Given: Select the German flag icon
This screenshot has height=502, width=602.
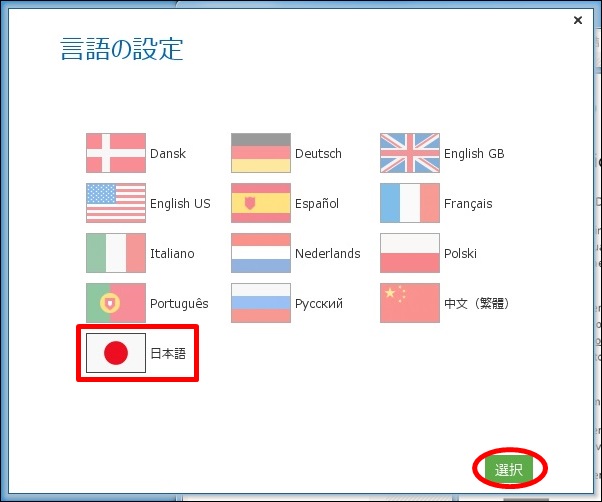Looking at the screenshot, I should pyautogui.click(x=261, y=153).
